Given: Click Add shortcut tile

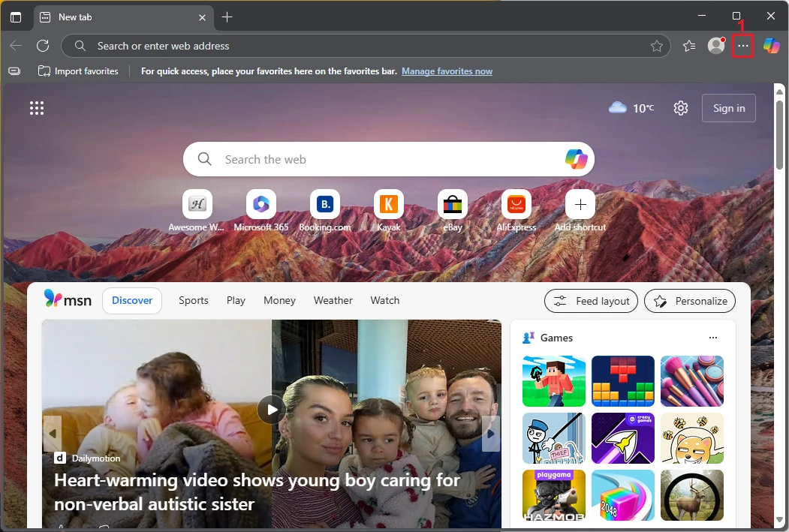Looking at the screenshot, I should click(x=580, y=211).
